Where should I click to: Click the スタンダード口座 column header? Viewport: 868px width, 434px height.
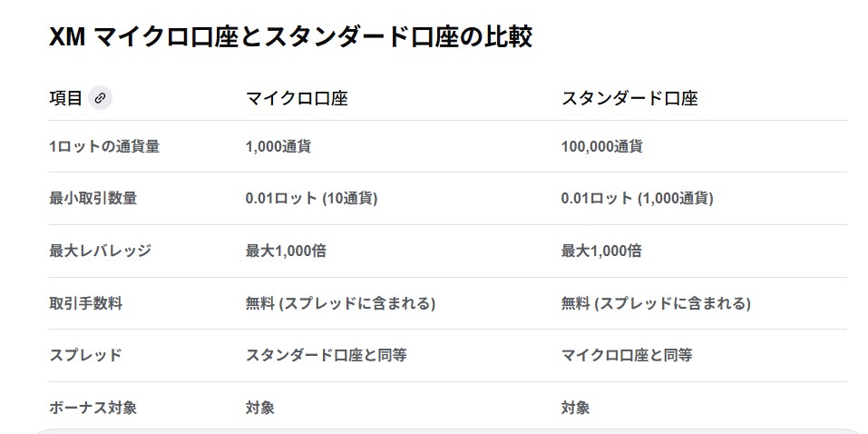coord(629,98)
